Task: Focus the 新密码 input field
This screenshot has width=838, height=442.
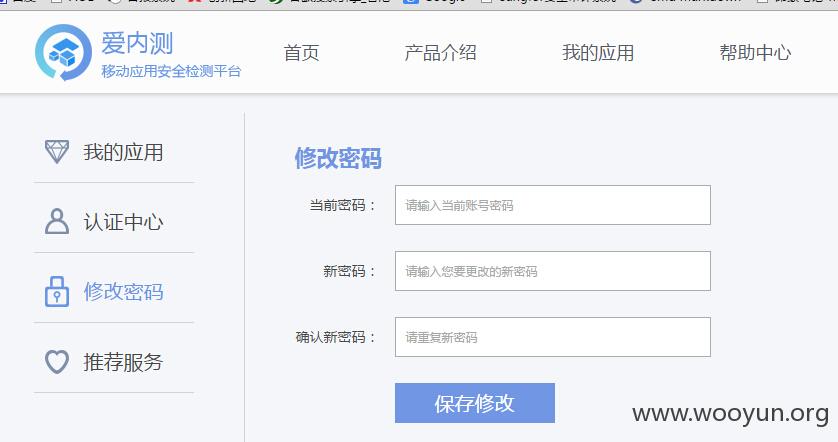Action: click(x=553, y=271)
